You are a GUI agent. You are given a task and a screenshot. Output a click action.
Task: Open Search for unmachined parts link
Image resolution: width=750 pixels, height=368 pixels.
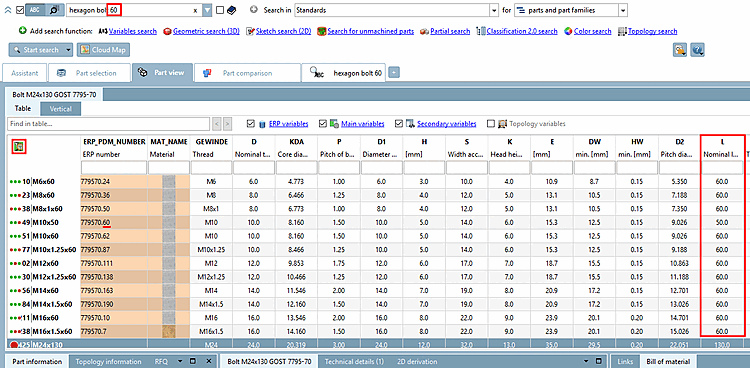[x=371, y=31]
